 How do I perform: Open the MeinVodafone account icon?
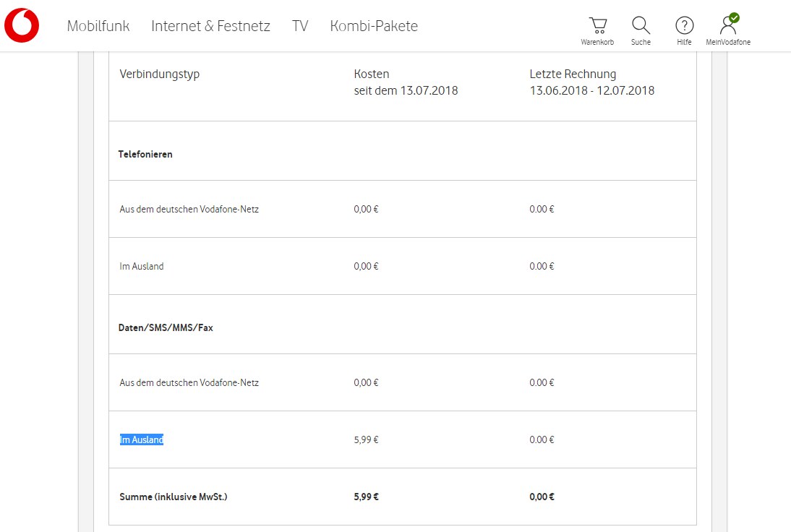point(728,27)
